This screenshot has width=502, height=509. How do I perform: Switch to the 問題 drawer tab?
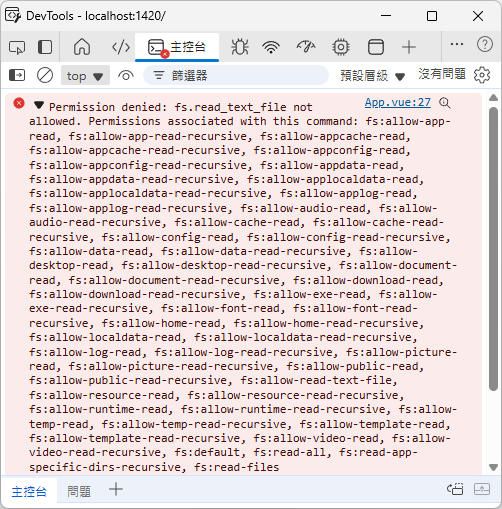click(79, 491)
